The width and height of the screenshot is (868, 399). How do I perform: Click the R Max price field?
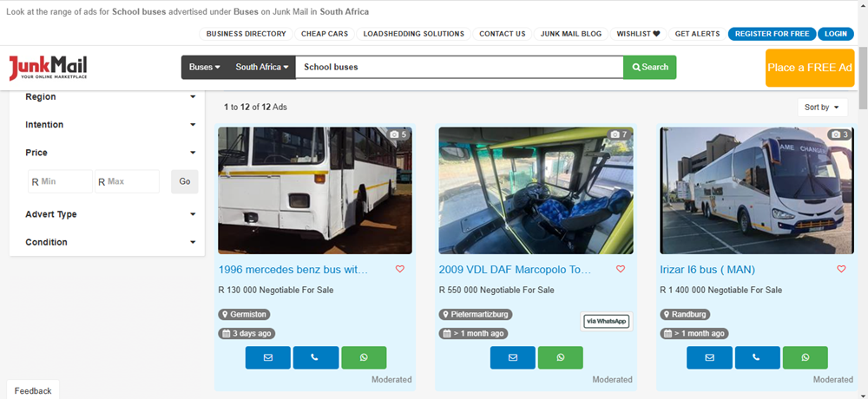click(x=128, y=181)
